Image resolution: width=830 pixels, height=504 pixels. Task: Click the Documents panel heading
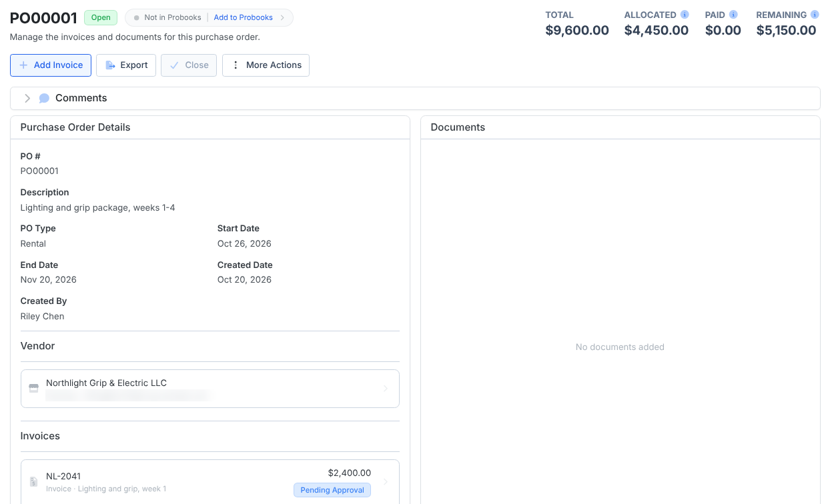[458, 127]
